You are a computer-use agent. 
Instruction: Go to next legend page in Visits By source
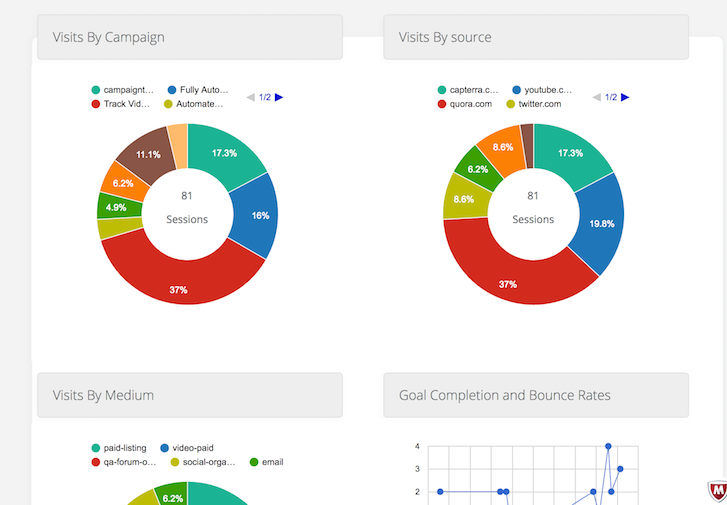[625, 97]
